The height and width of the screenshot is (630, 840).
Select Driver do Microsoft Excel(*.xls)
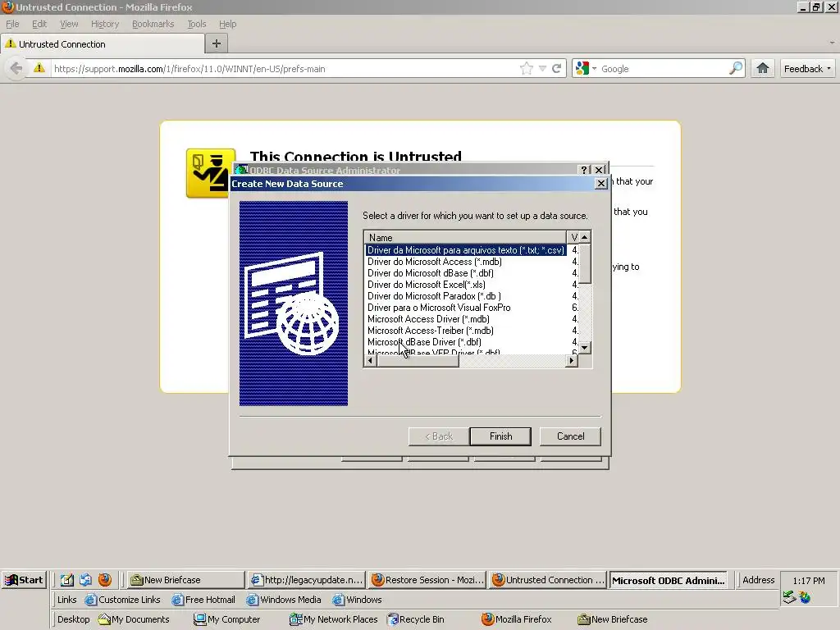[427, 285]
